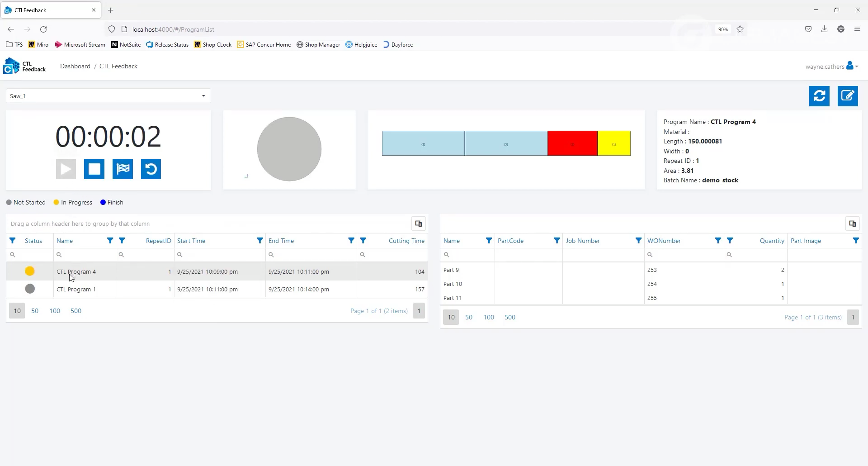Click the stop timer button
Image resolution: width=868 pixels, height=466 pixels.
tap(94, 169)
